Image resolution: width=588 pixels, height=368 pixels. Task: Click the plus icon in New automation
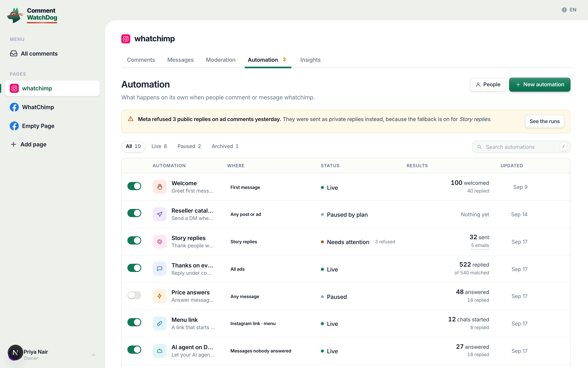tap(518, 85)
